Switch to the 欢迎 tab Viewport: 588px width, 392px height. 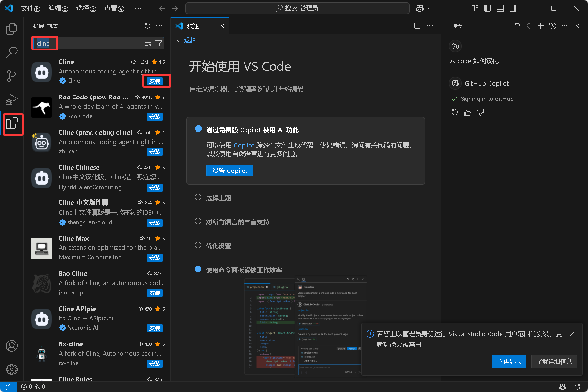pos(199,26)
